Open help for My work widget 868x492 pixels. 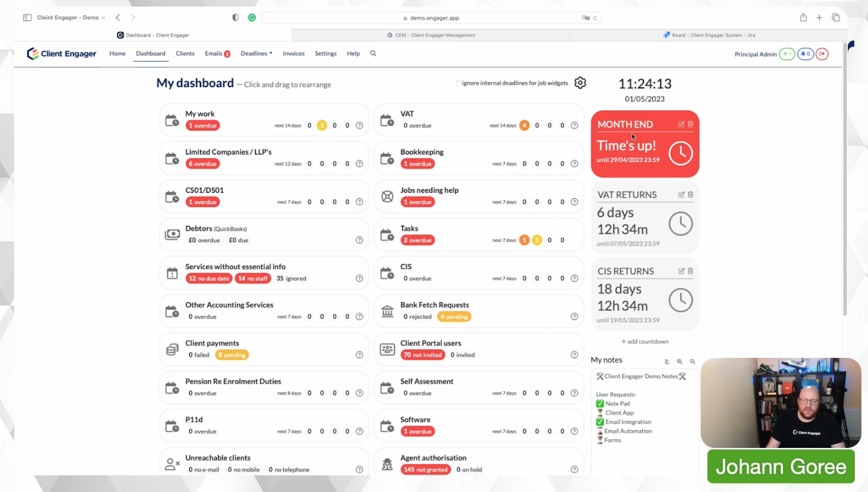pos(359,126)
